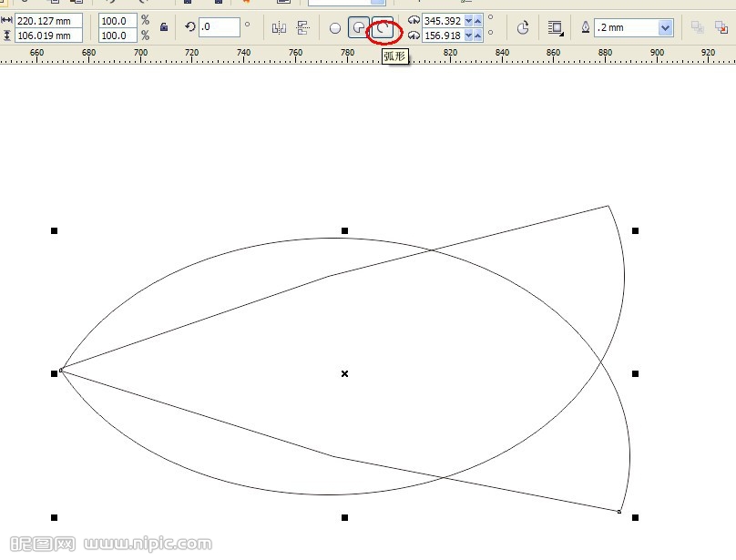
Task: Click the bottom-left selection handle of the shape
Action: click(x=54, y=517)
